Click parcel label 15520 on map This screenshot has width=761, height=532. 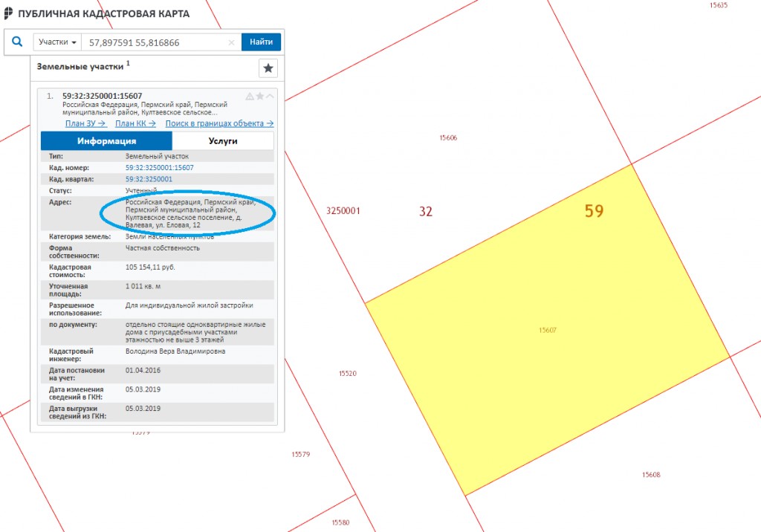[x=348, y=373]
